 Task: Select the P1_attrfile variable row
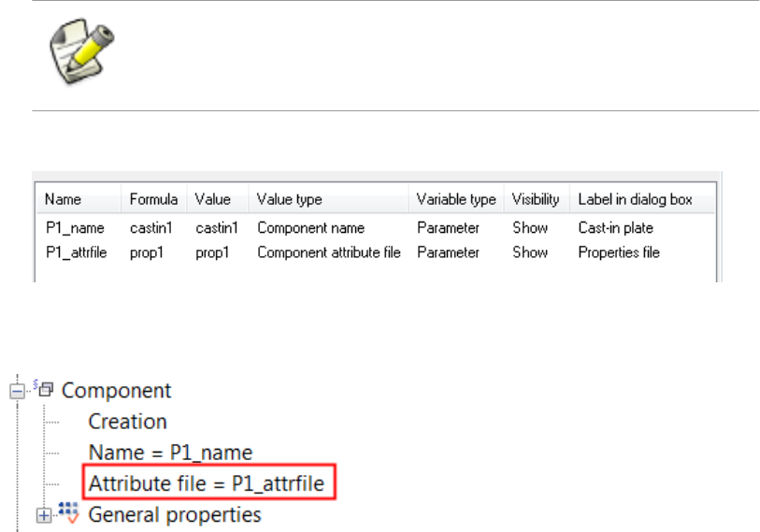tap(71, 252)
